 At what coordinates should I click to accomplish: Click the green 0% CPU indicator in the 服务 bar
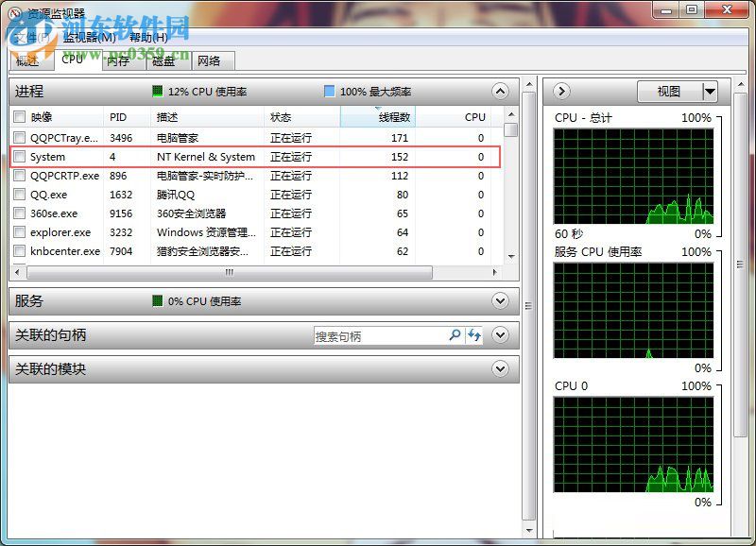point(158,301)
